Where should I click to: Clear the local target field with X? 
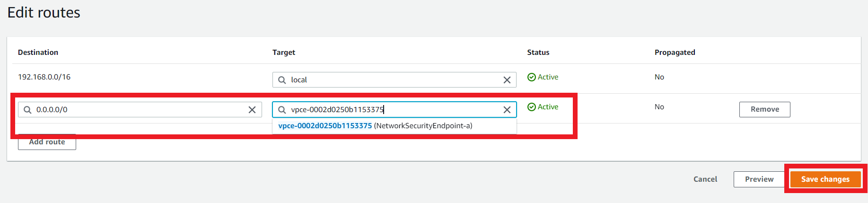[x=507, y=80]
